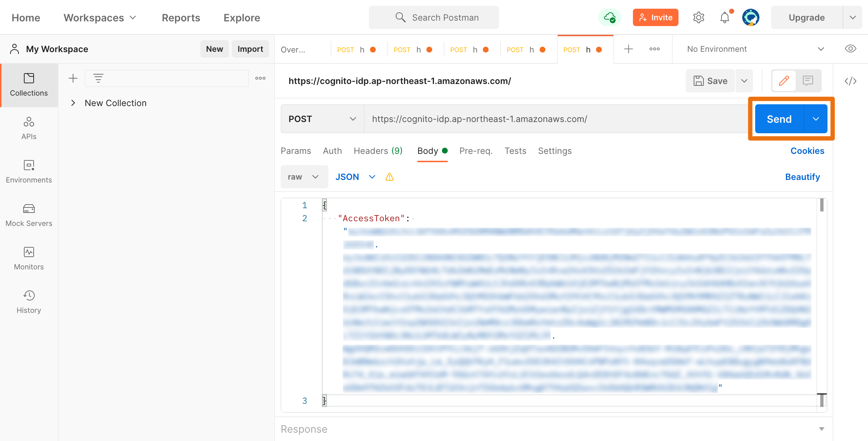Go to Home
This screenshot has height=441, width=868.
(26, 17)
